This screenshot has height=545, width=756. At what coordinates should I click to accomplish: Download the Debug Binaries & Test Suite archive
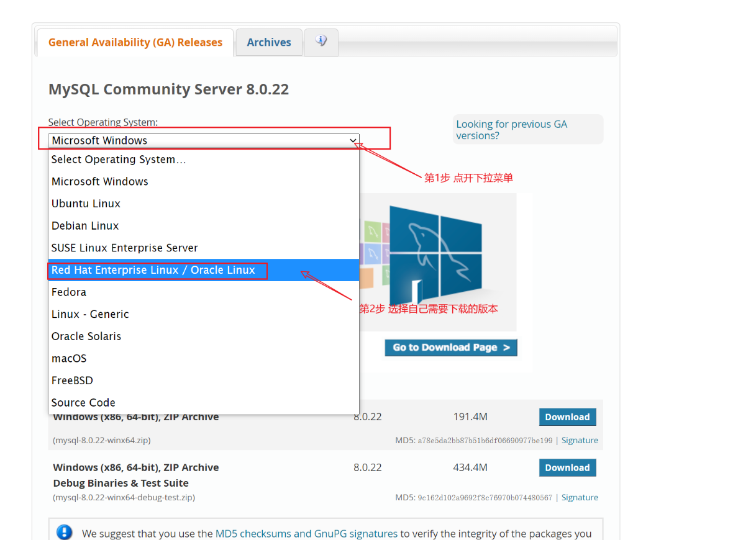point(567,468)
